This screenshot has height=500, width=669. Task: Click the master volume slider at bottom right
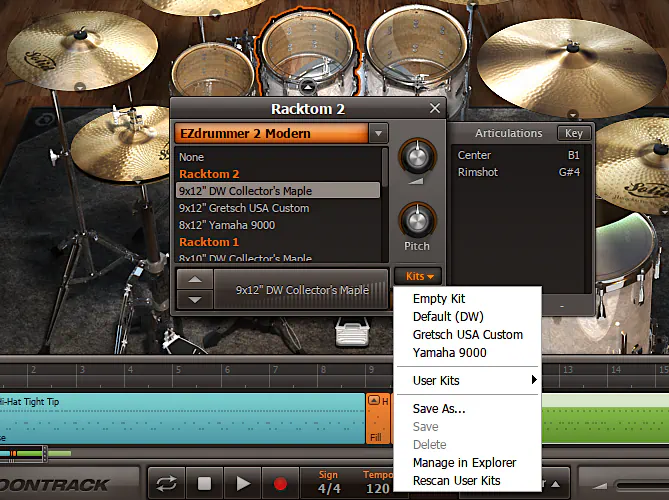point(642,485)
